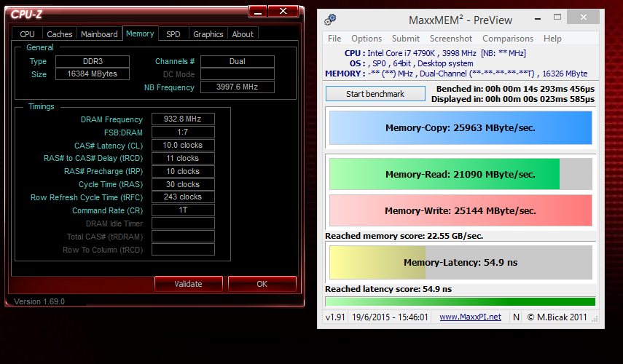Maximize the MaxxMEM window
Screen dimensions: 623x364
coord(557,17)
